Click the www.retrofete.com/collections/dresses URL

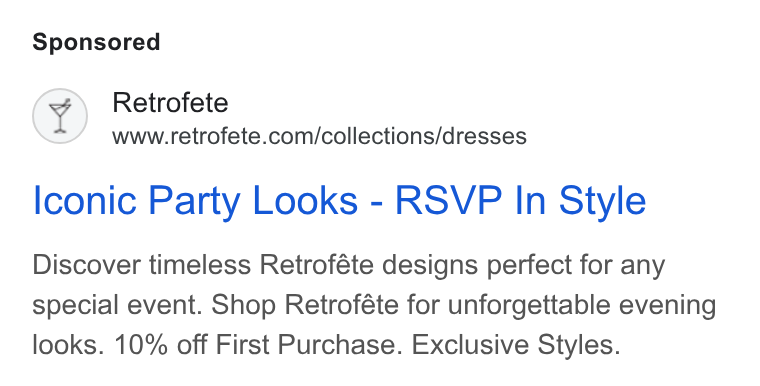(x=319, y=136)
